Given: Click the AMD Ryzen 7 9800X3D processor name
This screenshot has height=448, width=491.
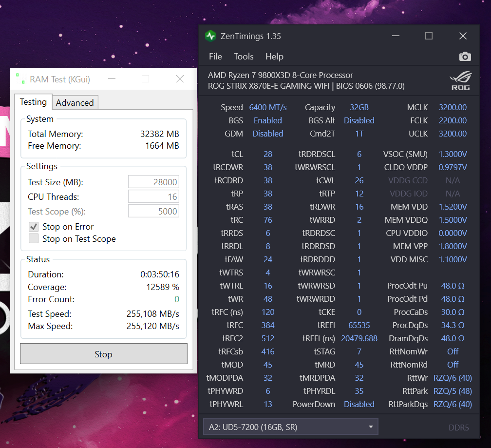Looking at the screenshot, I should point(280,75).
